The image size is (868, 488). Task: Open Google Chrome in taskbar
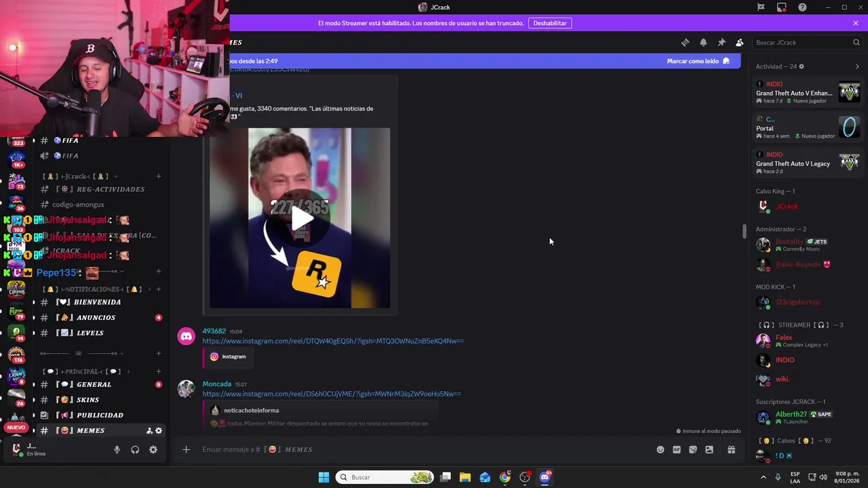tap(505, 477)
